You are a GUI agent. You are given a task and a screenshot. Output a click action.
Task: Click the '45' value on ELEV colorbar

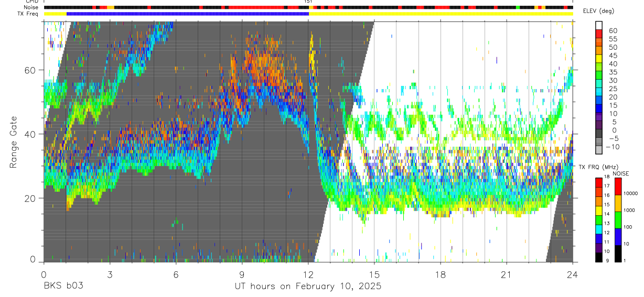(612, 56)
